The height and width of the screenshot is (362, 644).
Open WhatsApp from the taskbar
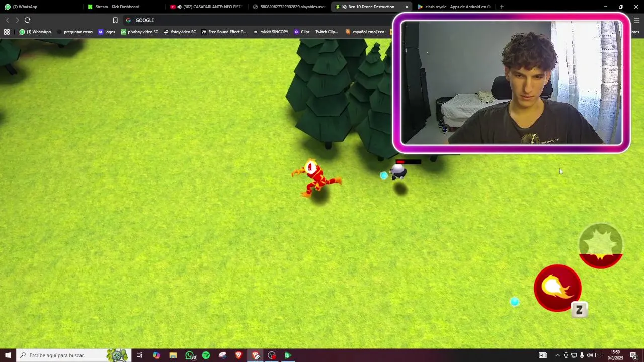[x=190, y=355]
